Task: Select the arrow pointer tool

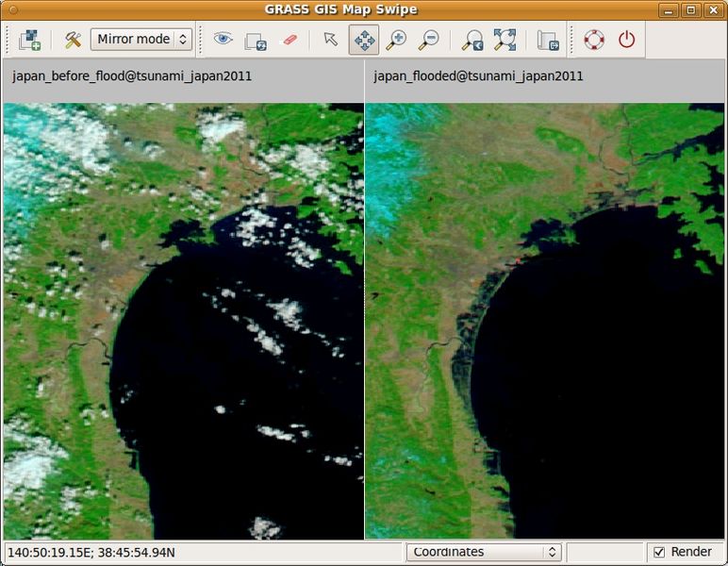Action: coord(330,40)
